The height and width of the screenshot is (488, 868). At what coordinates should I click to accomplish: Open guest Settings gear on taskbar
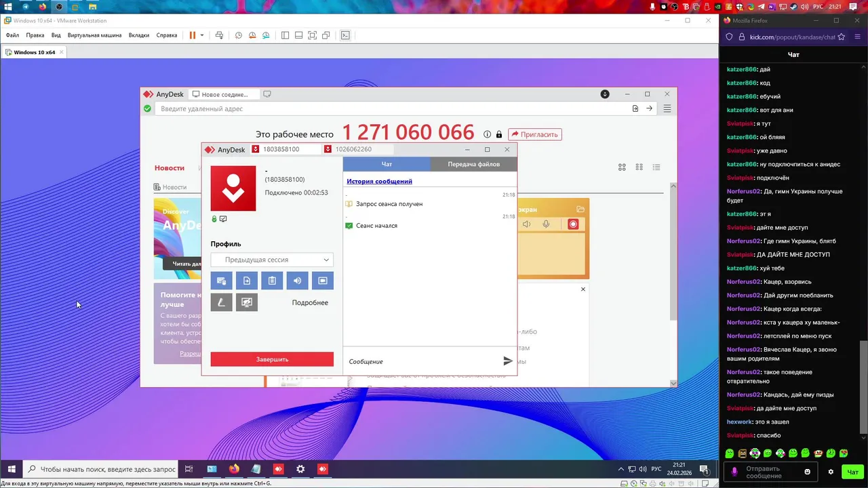300,469
